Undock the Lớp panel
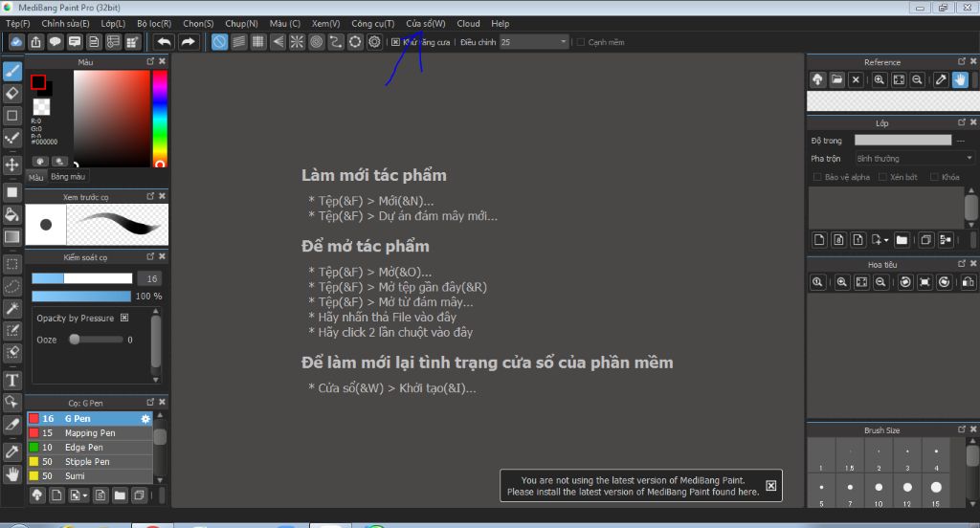980x528 pixels. click(961, 122)
